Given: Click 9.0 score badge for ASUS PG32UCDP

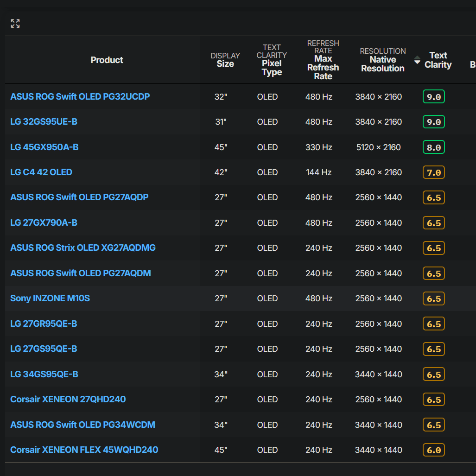Looking at the screenshot, I should click(433, 96).
